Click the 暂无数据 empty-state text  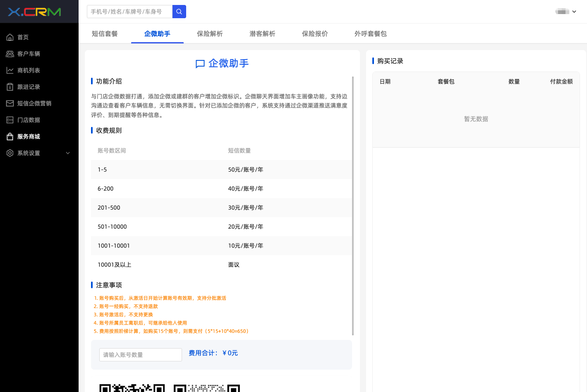pyautogui.click(x=476, y=119)
